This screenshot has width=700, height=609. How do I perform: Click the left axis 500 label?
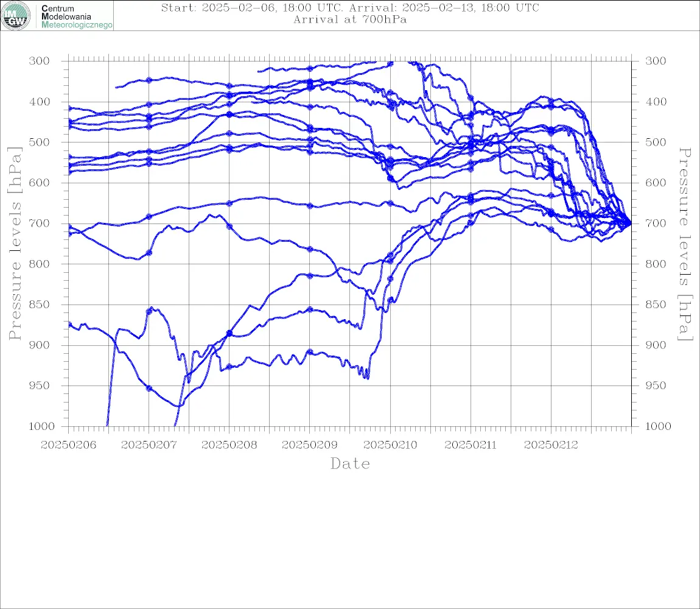click(40, 142)
